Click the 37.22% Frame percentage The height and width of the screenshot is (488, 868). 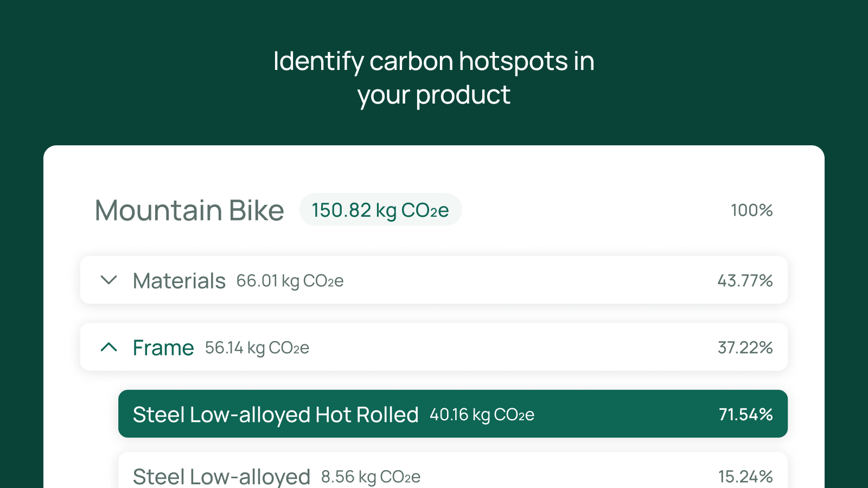pos(745,348)
